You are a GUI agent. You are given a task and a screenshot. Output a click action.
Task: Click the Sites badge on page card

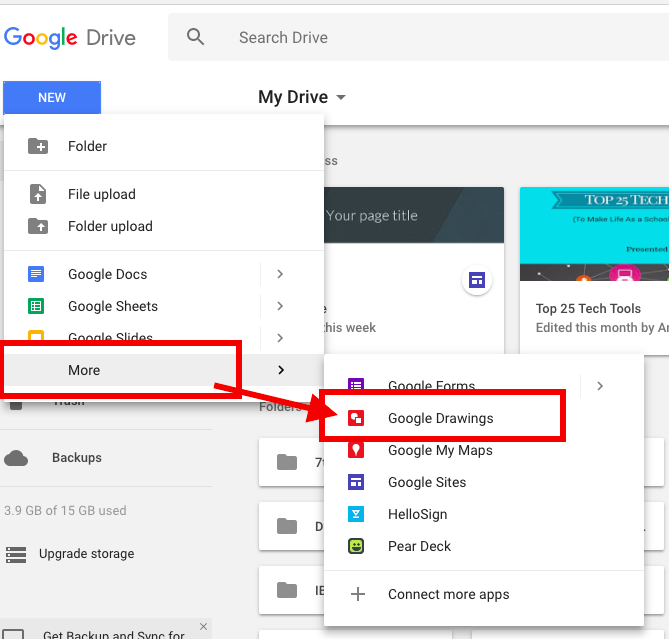pos(477,280)
